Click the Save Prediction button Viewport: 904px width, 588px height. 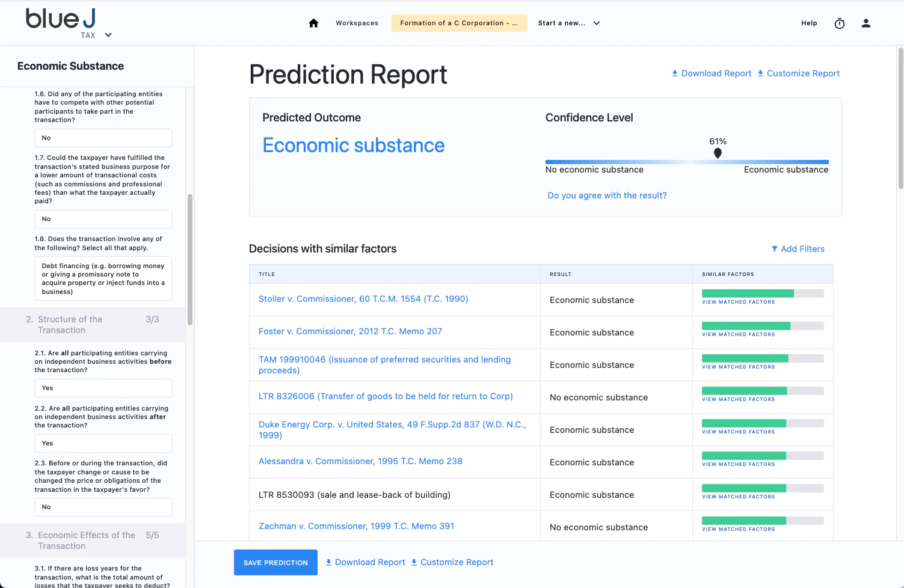[x=275, y=562]
